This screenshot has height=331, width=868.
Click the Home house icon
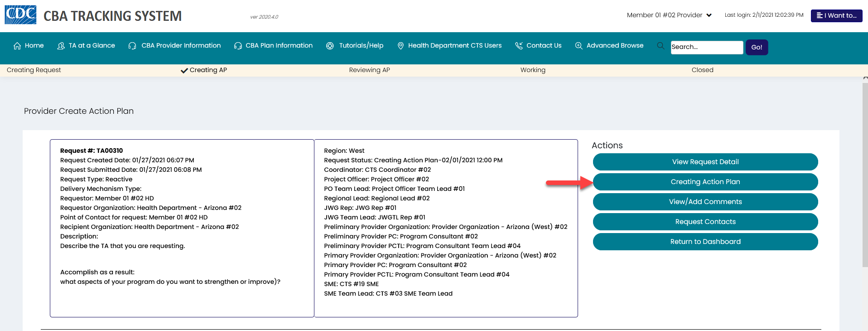[x=17, y=46]
